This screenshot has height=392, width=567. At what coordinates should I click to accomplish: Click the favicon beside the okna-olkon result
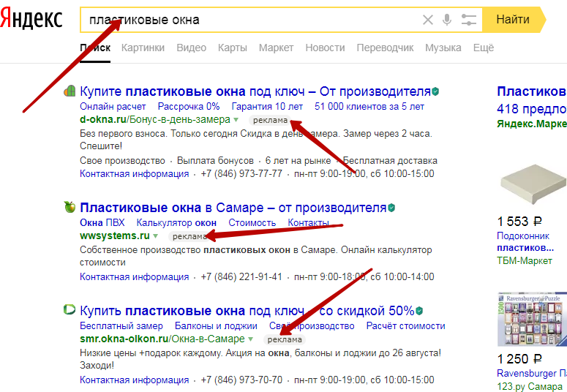70,309
